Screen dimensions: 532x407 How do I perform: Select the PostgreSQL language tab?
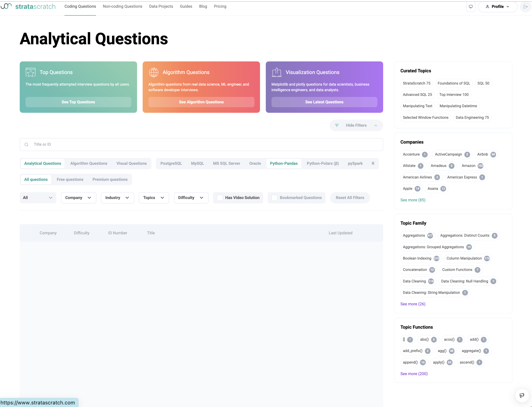pyautogui.click(x=171, y=163)
